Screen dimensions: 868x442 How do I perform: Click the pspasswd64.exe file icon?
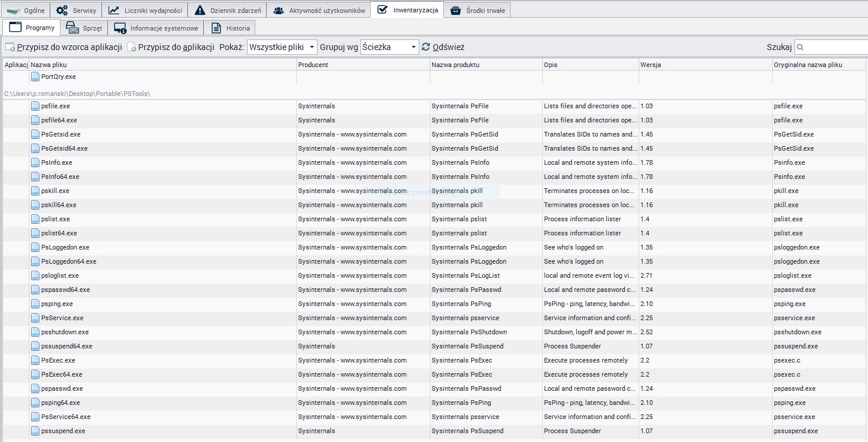pos(35,290)
